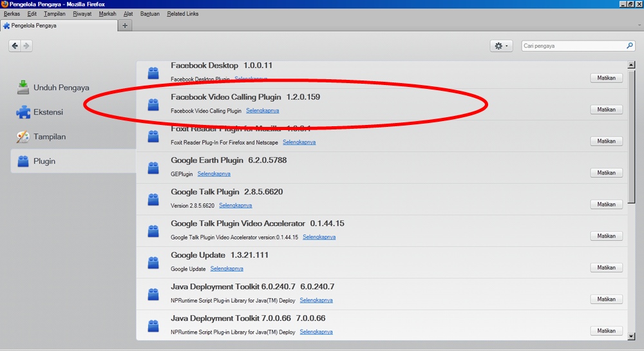Click the Tampilan paint palette icon

23,137
